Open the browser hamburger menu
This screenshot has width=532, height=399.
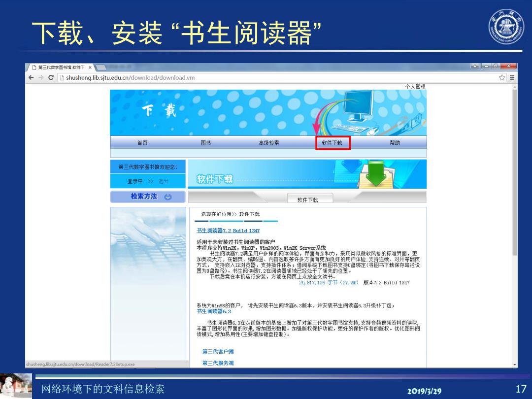click(512, 78)
